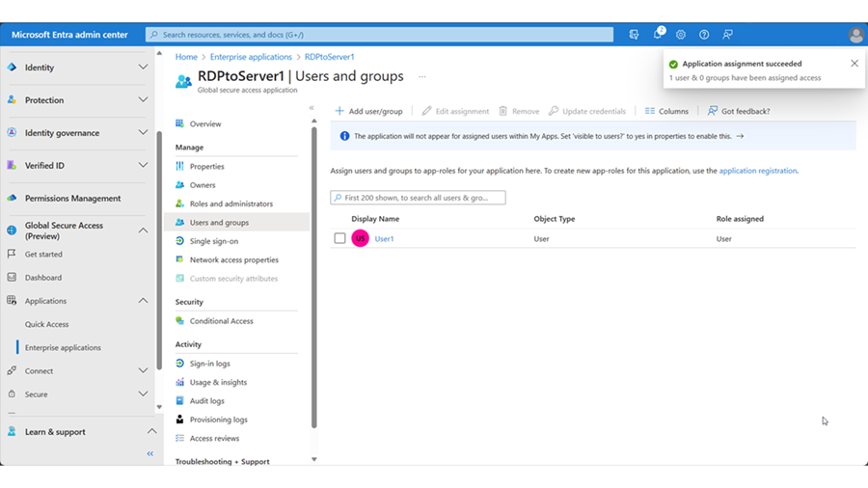The height and width of the screenshot is (488, 868).
Task: Open Access reviews
Action: [x=215, y=438]
